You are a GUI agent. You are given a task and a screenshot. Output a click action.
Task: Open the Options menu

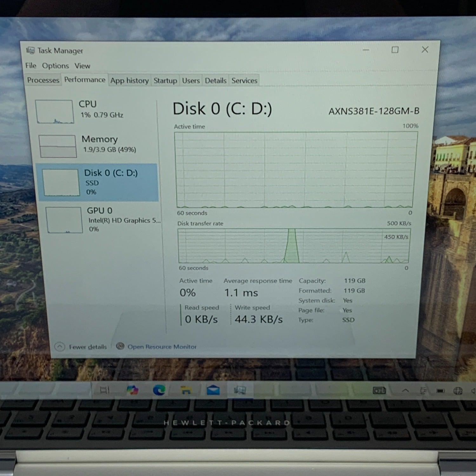(55, 66)
